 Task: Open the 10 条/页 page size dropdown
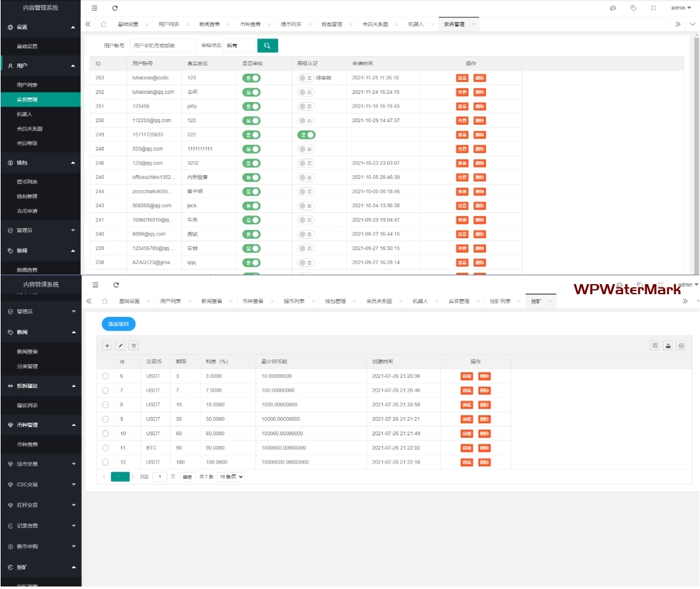click(230, 477)
